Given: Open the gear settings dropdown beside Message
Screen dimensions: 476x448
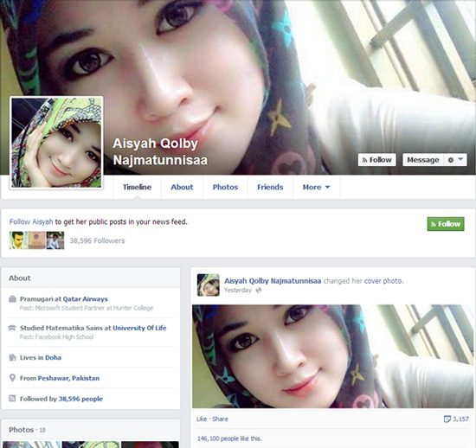Looking at the screenshot, I should pyautogui.click(x=455, y=160).
